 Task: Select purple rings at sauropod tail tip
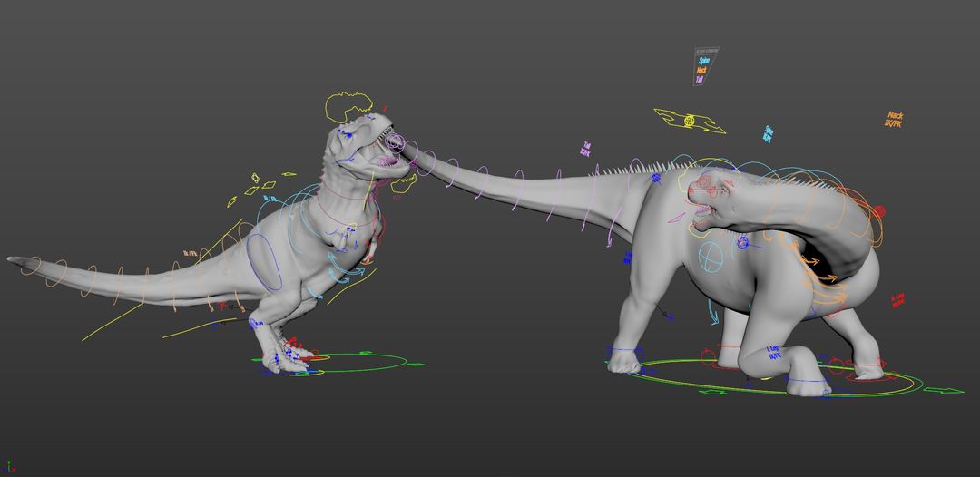[395, 142]
